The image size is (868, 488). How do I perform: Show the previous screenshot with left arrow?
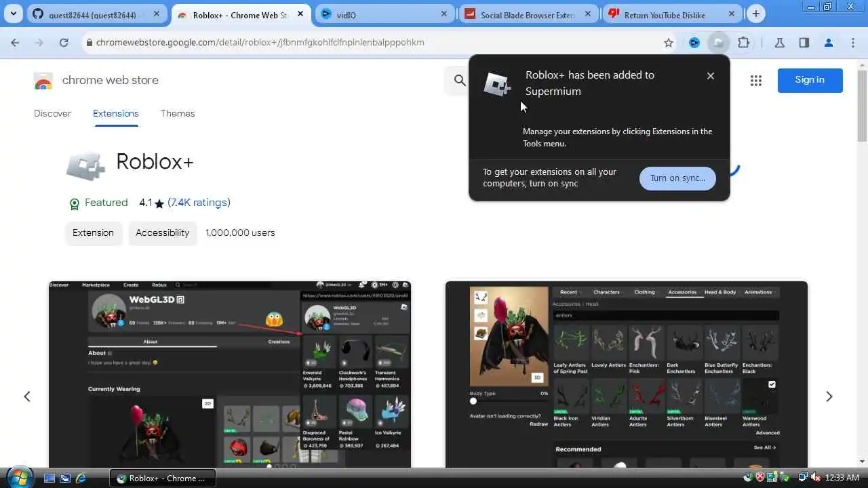pyautogui.click(x=27, y=396)
